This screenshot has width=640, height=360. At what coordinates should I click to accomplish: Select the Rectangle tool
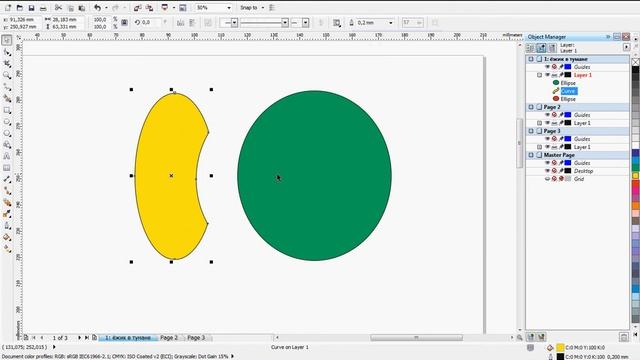7,110
